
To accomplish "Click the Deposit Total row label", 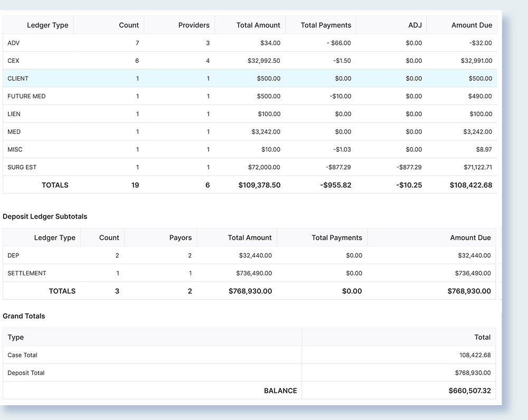I will point(26,373).
